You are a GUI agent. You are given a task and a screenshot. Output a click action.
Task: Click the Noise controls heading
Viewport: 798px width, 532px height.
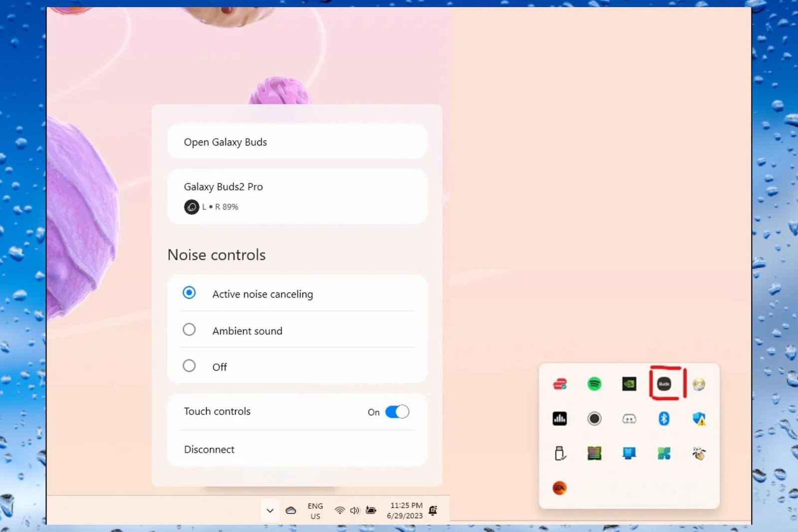pyautogui.click(x=216, y=255)
